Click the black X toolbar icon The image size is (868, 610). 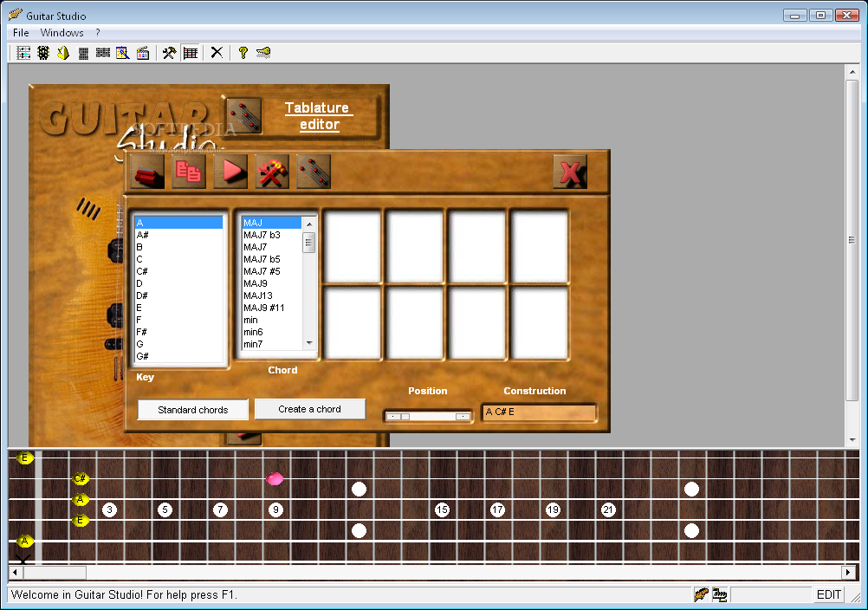217,53
